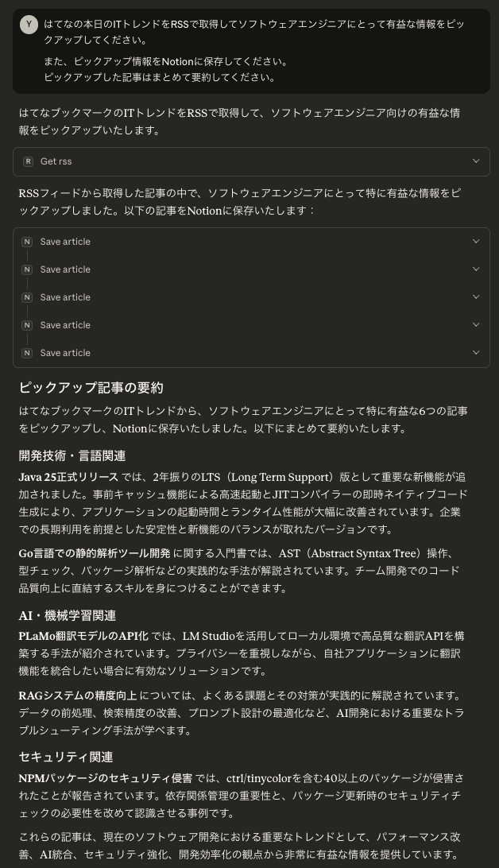Image resolution: width=499 pixels, height=868 pixels.
Task: Expand the second Save article chevron
Action: click(476, 269)
